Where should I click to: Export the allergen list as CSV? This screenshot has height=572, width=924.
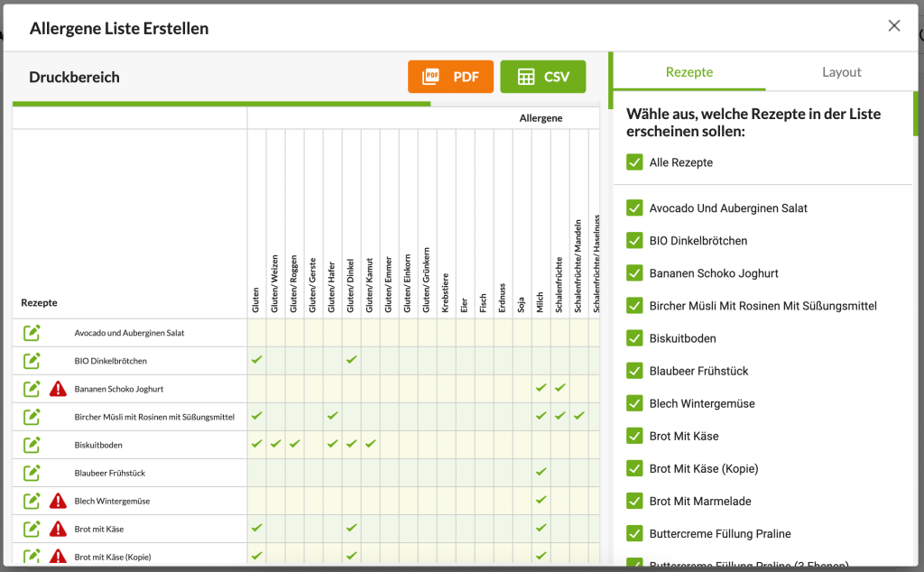pos(542,77)
